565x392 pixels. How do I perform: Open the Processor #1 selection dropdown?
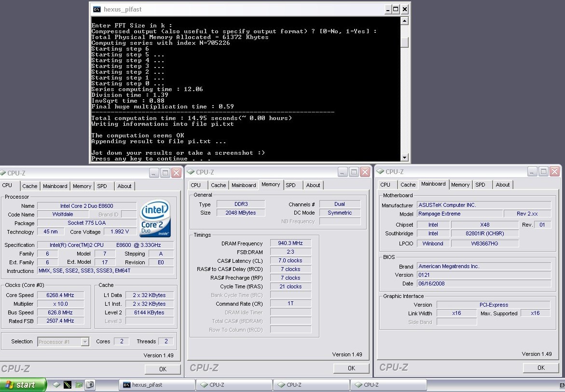point(85,341)
